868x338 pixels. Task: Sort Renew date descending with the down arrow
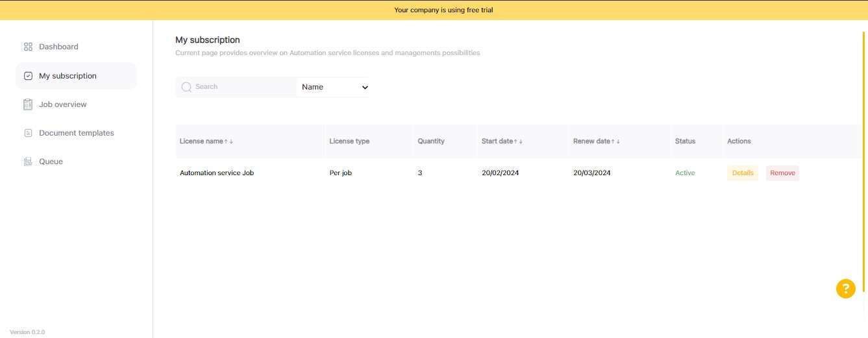pyautogui.click(x=618, y=141)
